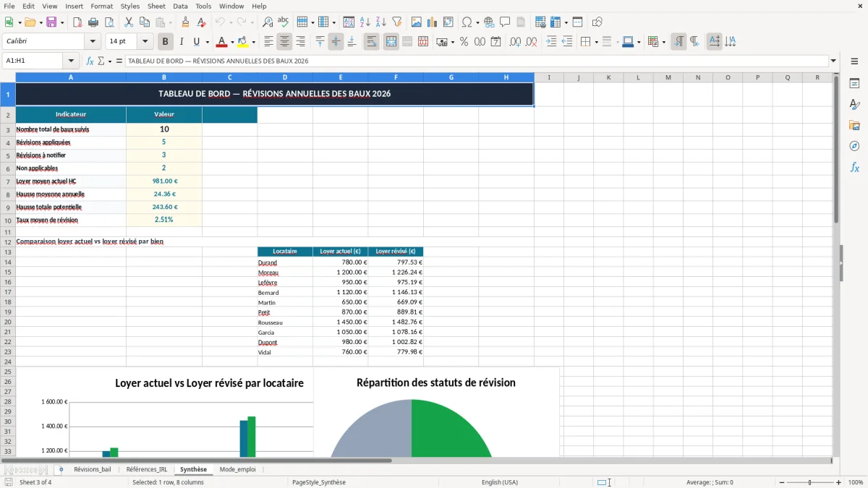Viewport: 868px width, 488px height.
Task: Expand the Name Box dropdown
Action: pos(71,61)
